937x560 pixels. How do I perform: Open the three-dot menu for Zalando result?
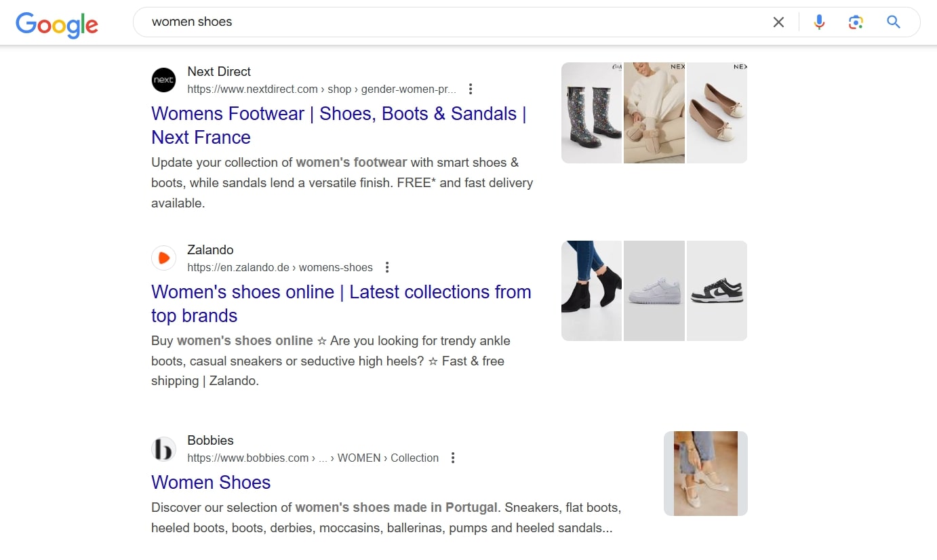tap(387, 267)
